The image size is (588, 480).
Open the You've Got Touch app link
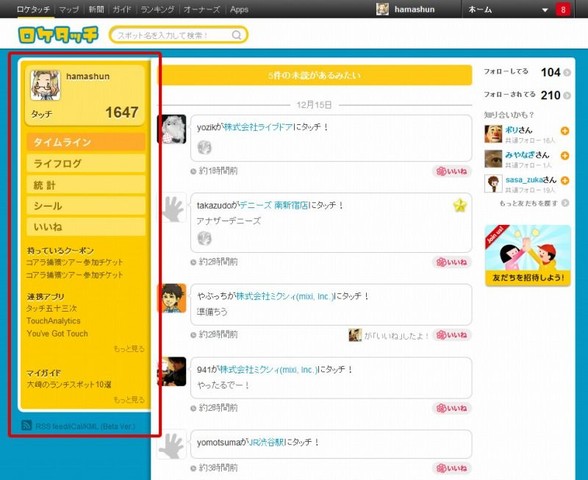[x=57, y=333]
